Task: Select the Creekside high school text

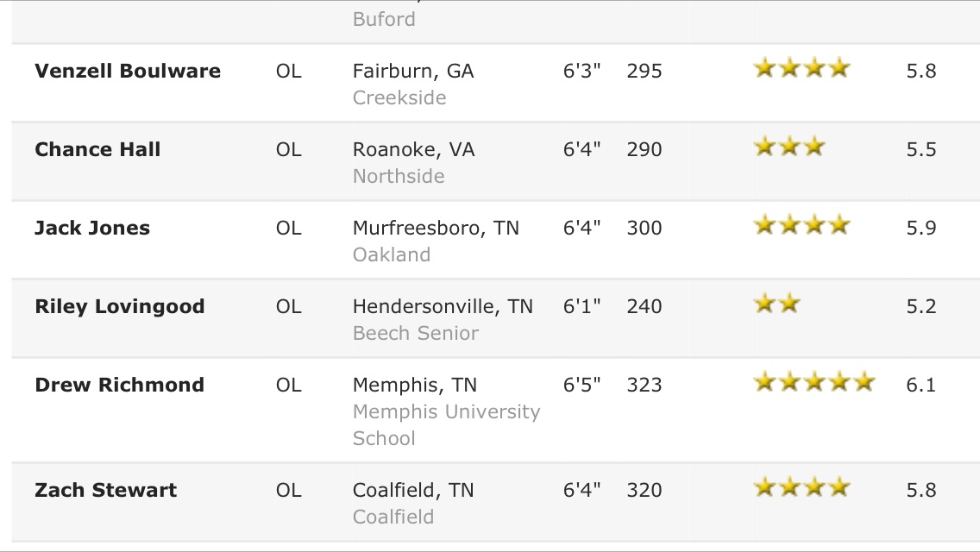Action: coord(399,97)
